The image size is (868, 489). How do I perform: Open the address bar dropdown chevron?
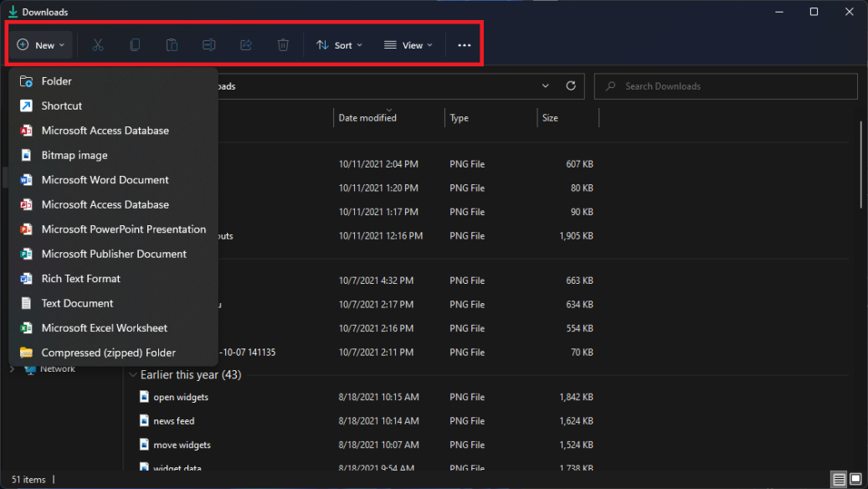(x=545, y=85)
